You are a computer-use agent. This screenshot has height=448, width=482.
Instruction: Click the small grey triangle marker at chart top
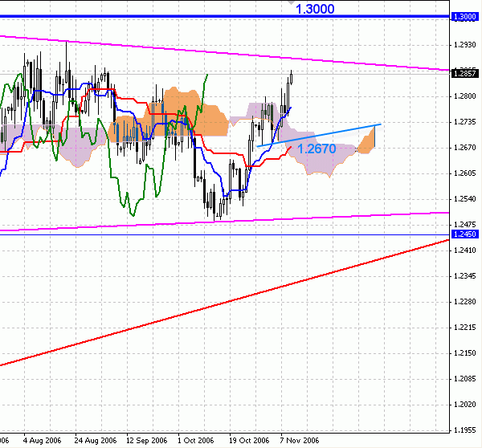pos(291,2)
